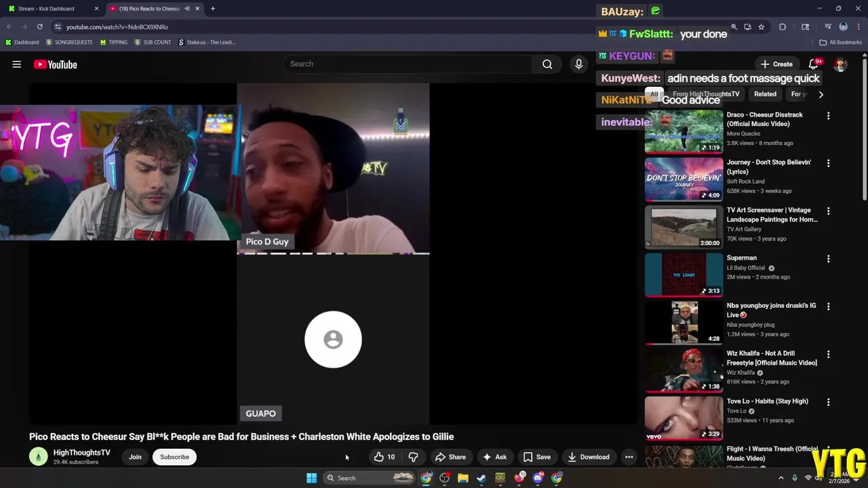Subscribe to HighThoughtsTV

pyautogui.click(x=174, y=457)
